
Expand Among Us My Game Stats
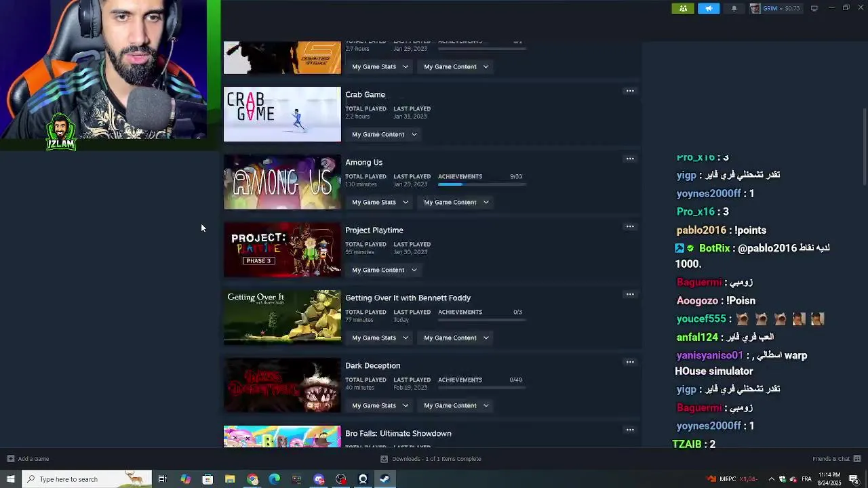380,202
